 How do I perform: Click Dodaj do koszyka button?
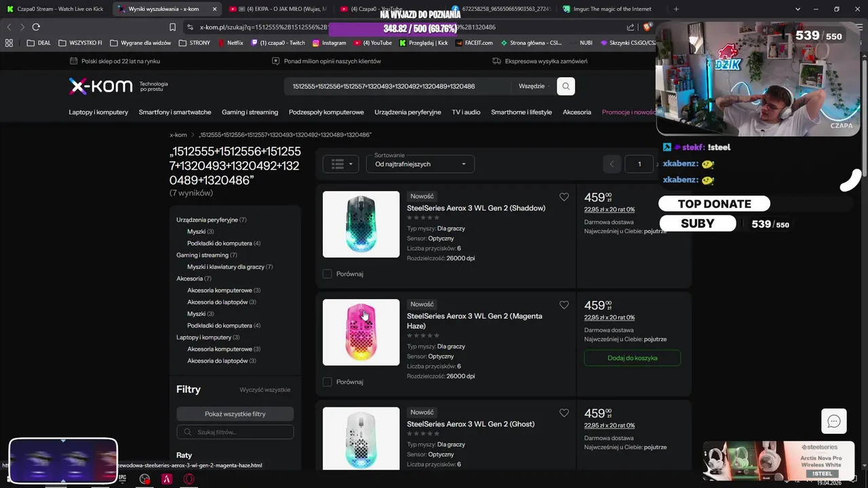pos(632,358)
